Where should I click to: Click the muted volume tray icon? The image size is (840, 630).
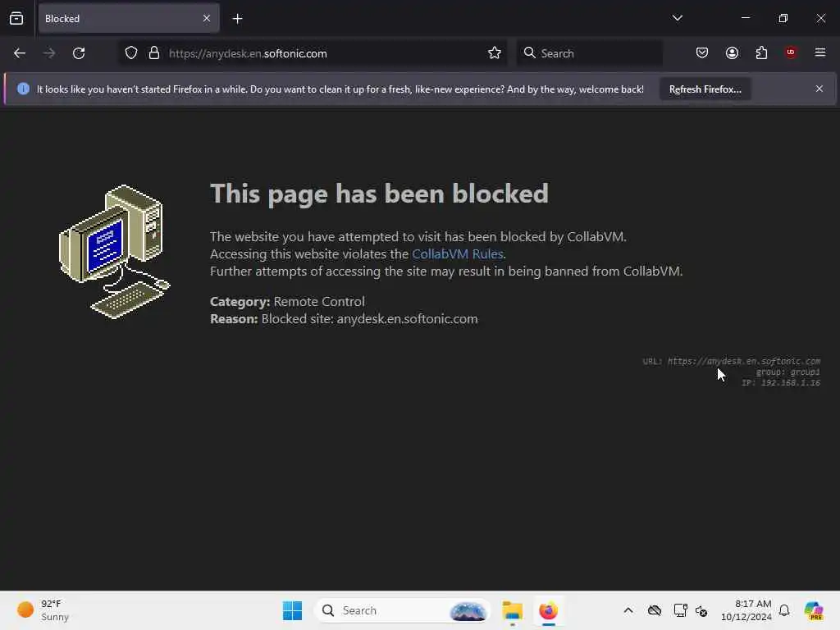pos(702,610)
